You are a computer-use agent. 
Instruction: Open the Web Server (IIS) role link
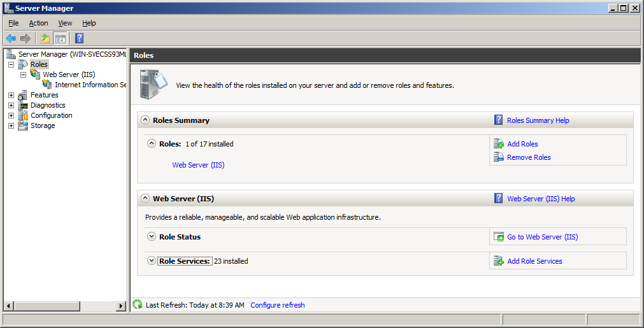click(x=198, y=165)
